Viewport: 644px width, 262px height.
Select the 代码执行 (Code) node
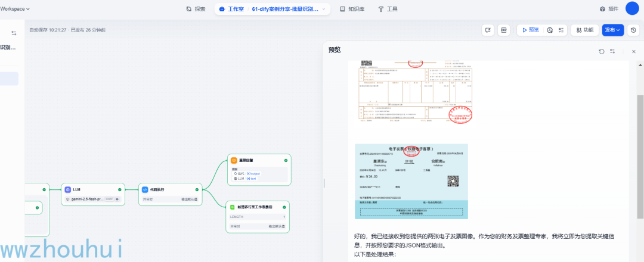coord(171,194)
